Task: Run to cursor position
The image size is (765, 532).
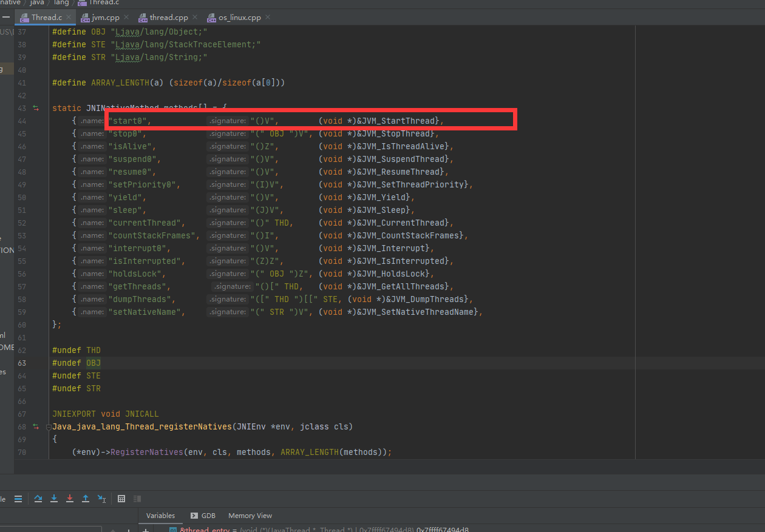Action: [101, 498]
